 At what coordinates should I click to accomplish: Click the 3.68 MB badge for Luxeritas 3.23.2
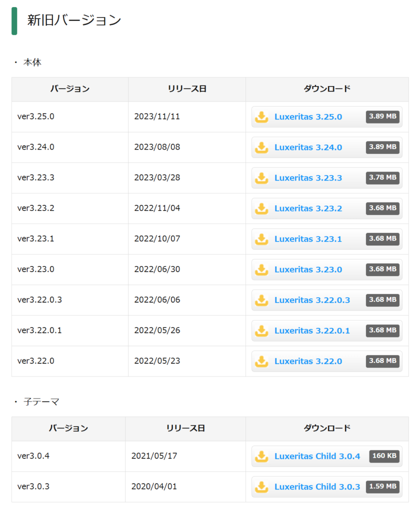coord(382,208)
